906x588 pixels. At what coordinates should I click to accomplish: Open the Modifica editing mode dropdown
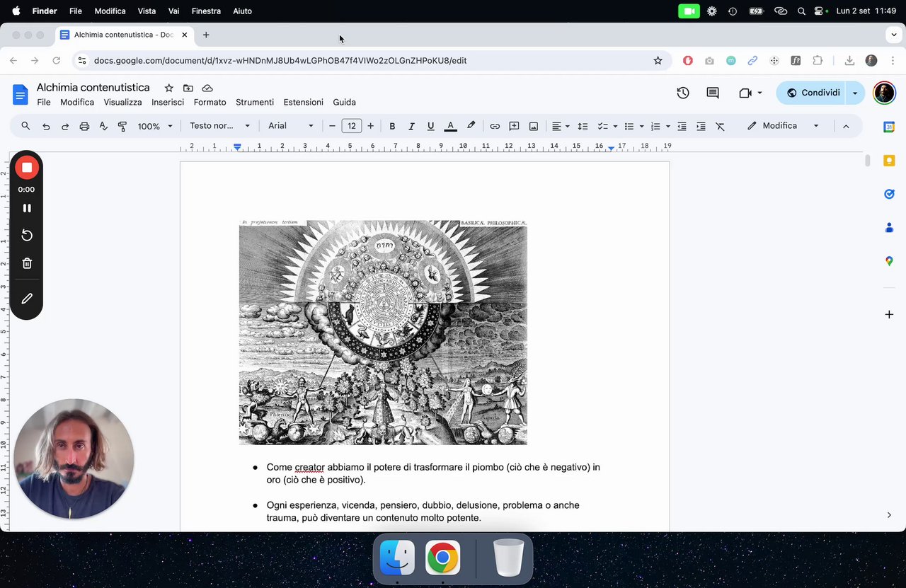point(783,126)
